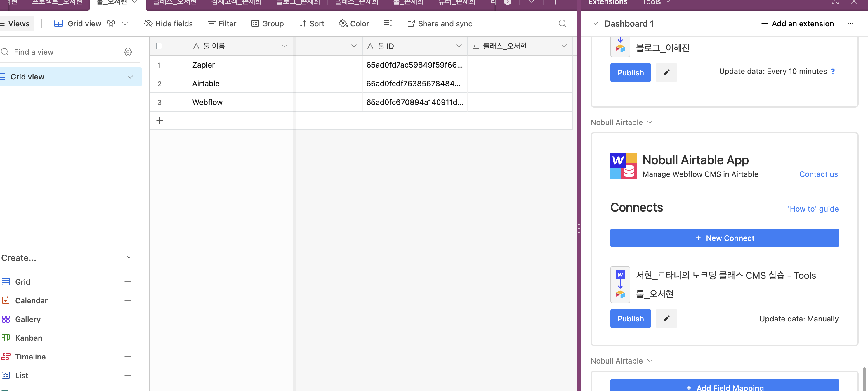Add a new Gallery view
Image resolution: width=868 pixels, height=391 pixels.
128,319
